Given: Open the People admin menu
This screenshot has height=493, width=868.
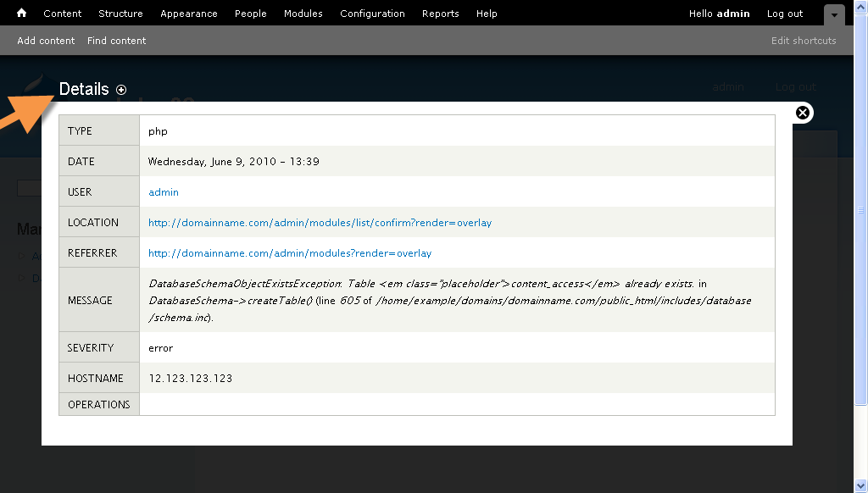Looking at the screenshot, I should (250, 14).
